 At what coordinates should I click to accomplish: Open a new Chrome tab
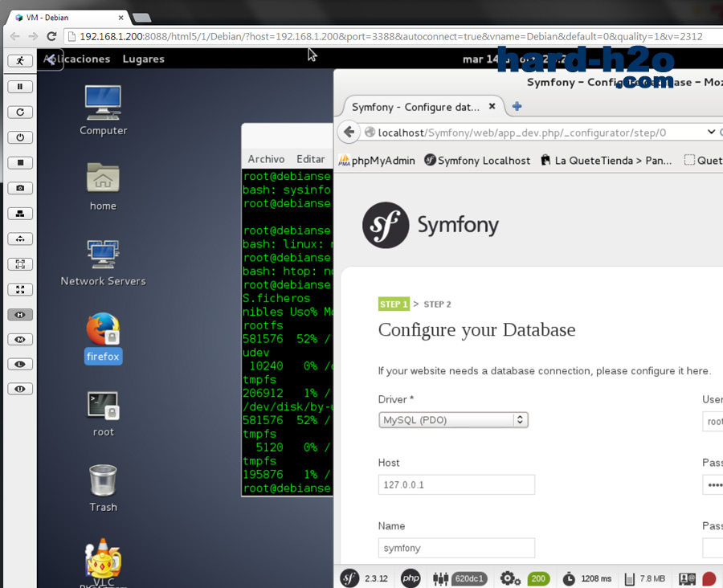coord(141,18)
